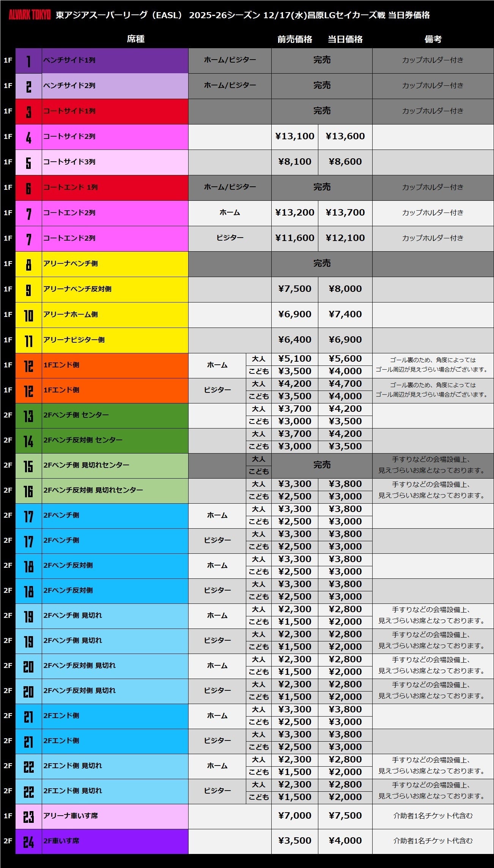Click the ALVARK TOKYO logo

click(x=30, y=15)
